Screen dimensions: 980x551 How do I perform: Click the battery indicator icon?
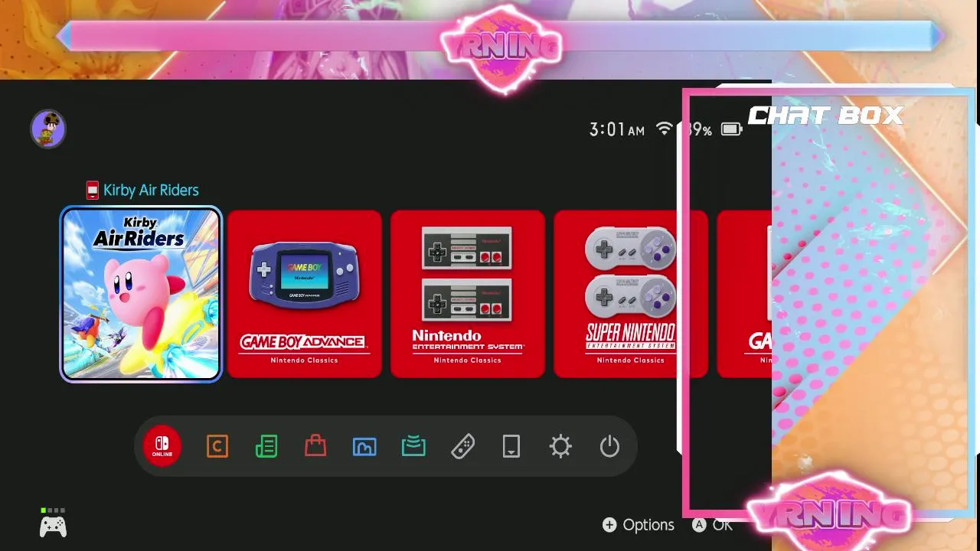[732, 129]
